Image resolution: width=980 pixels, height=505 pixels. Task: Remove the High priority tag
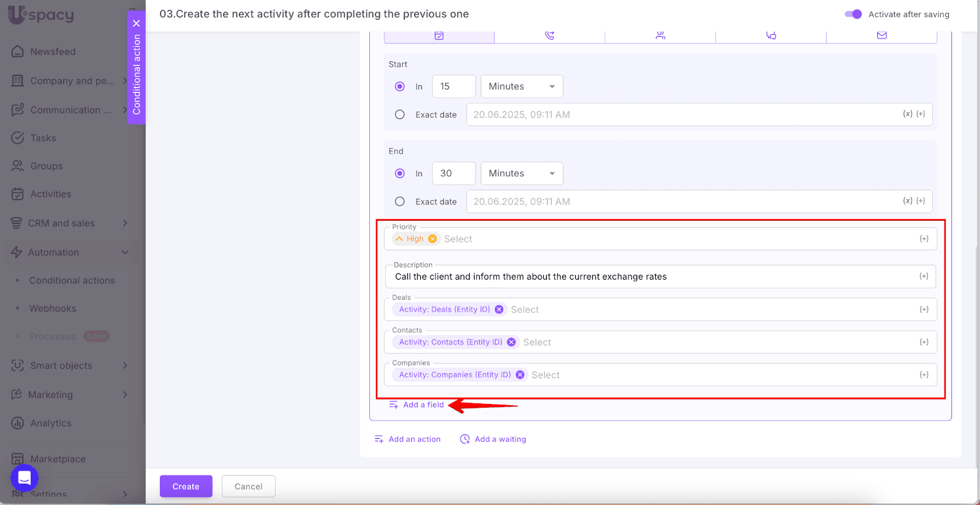(x=432, y=239)
